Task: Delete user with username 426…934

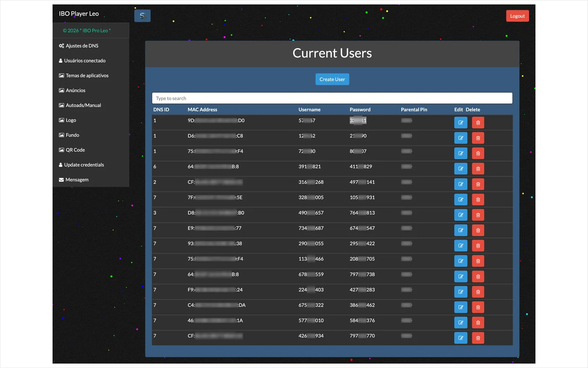Action: click(478, 338)
